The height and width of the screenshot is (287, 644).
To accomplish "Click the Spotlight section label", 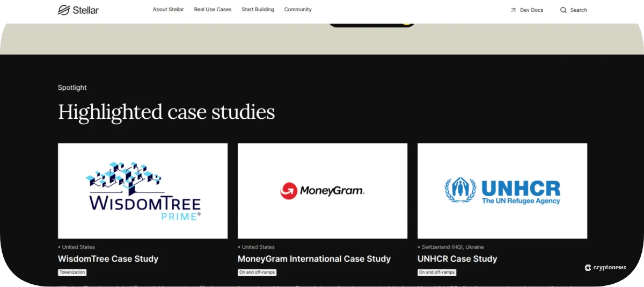I will [72, 88].
